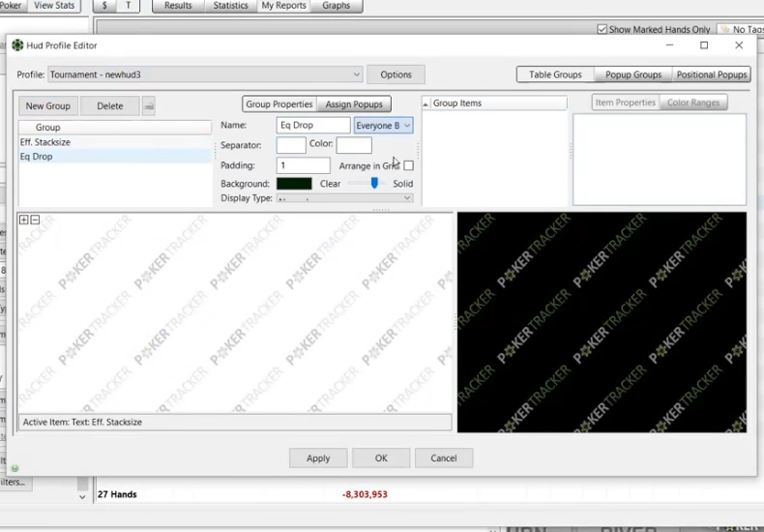Viewport: 764px width, 532px height.
Task: Open the Statistics tab in the main window
Action: (x=230, y=6)
